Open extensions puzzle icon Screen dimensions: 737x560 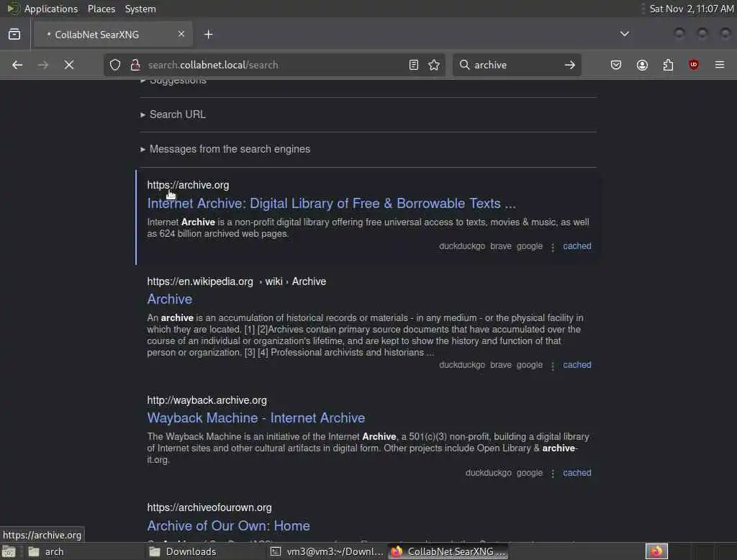pos(668,65)
